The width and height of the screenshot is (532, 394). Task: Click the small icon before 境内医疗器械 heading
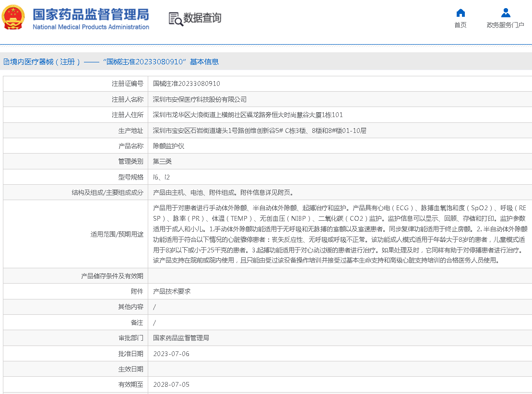click(6, 61)
